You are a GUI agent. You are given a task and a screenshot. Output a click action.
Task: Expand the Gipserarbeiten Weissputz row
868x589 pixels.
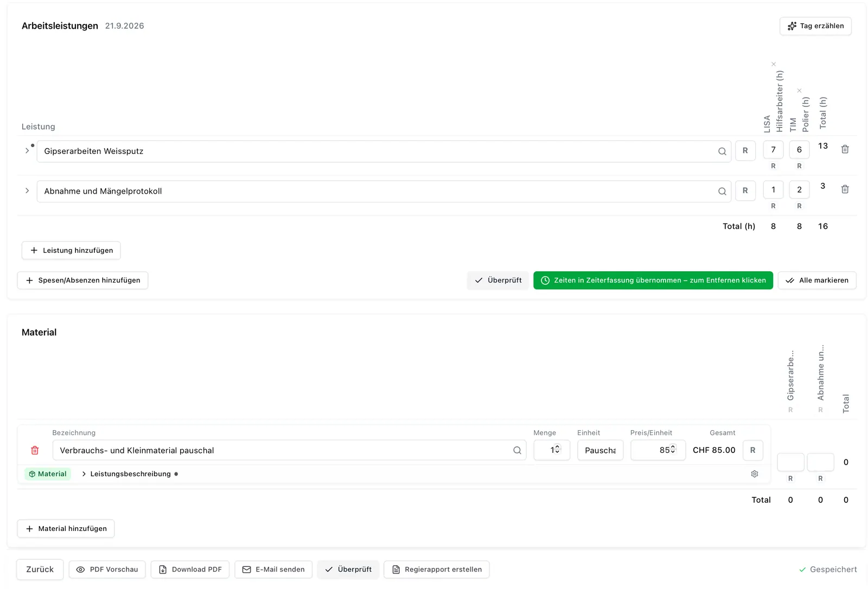coord(27,151)
